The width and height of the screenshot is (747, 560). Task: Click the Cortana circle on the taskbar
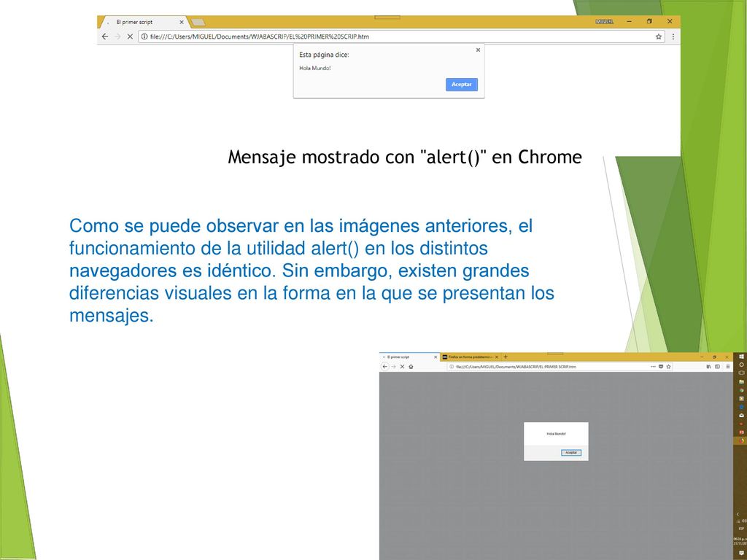(741, 365)
